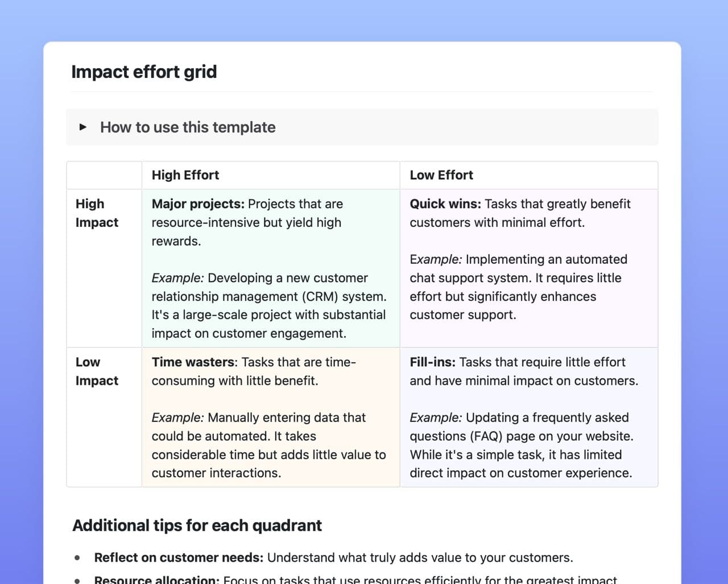Click the empty top-left table cell
The height and width of the screenshot is (584, 728).
pyautogui.click(x=104, y=175)
